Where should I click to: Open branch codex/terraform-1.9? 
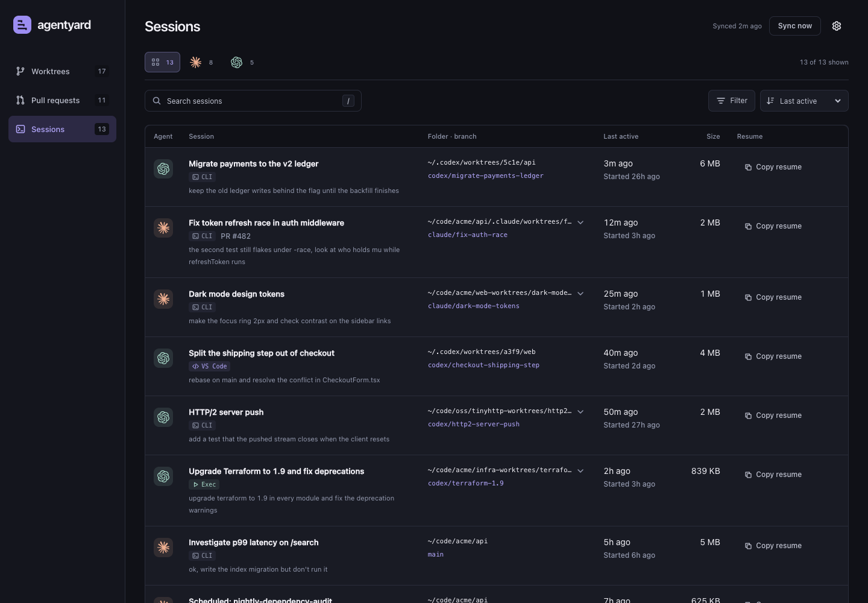[x=466, y=483]
